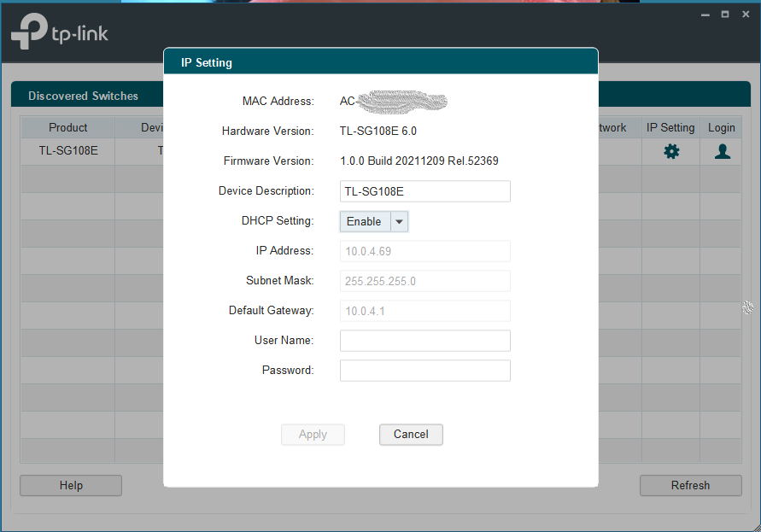Minimize the tp-link utility window
The height and width of the screenshot is (532, 761).
[705, 15]
